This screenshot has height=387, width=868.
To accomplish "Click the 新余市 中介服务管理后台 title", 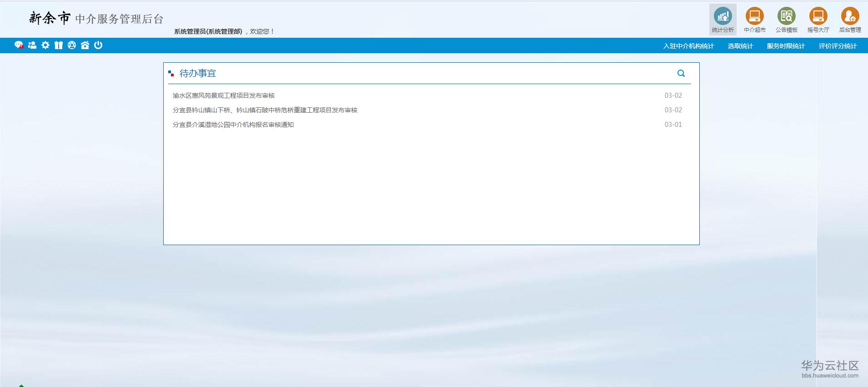I will click(96, 18).
